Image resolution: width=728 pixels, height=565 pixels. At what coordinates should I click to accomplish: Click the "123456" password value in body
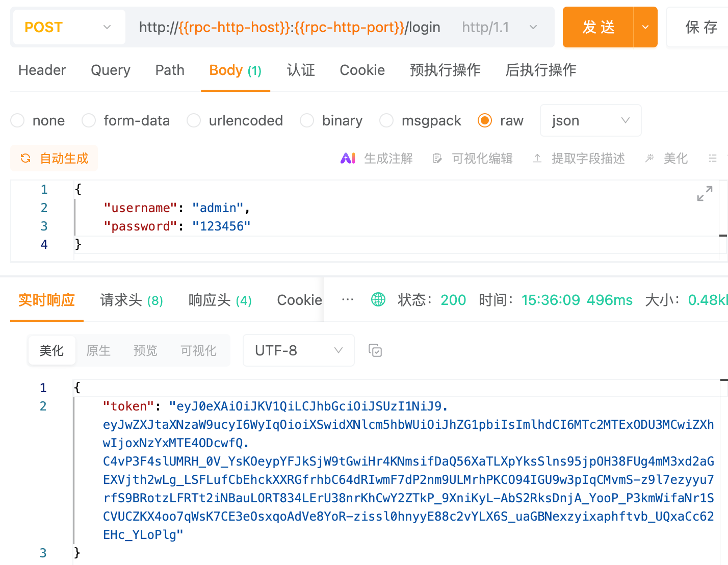[x=221, y=226]
